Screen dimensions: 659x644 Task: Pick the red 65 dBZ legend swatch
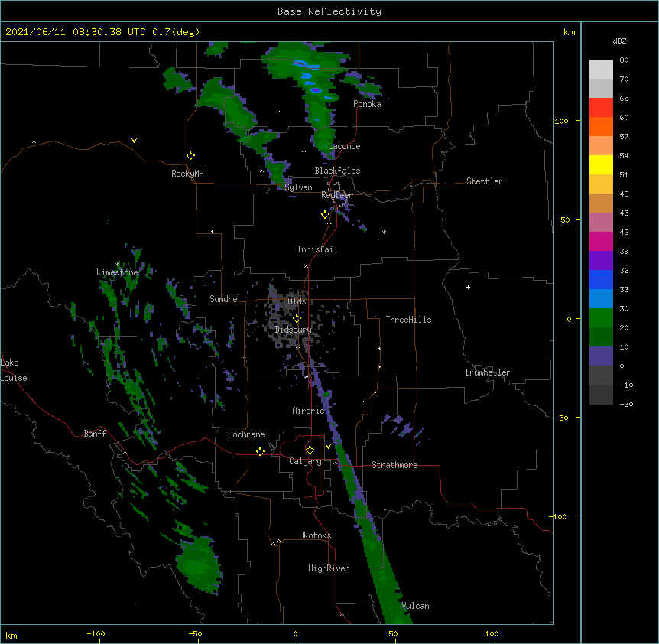[601, 107]
